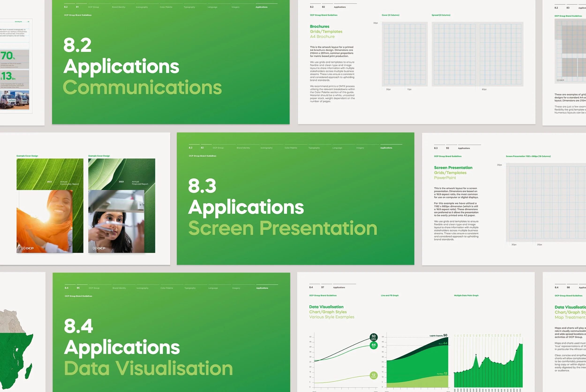Click OCP logo on Annual Financial Report cover
This screenshot has width=586, height=392.
99,248
